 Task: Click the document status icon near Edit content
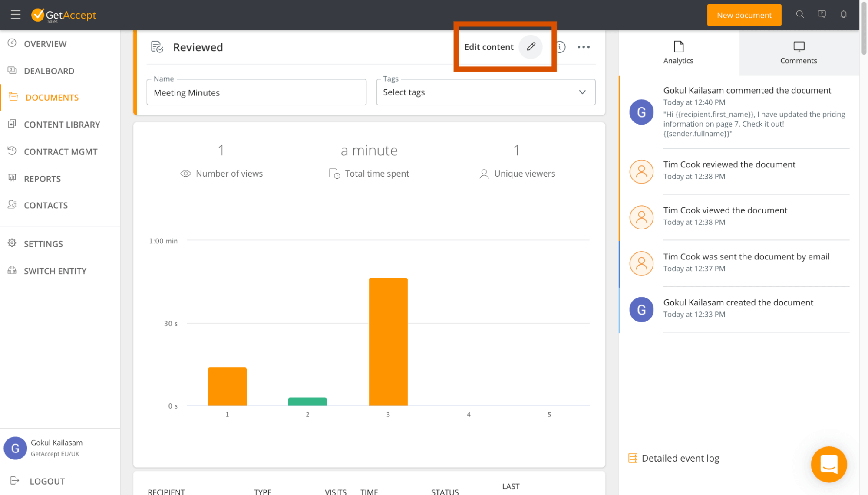click(560, 46)
